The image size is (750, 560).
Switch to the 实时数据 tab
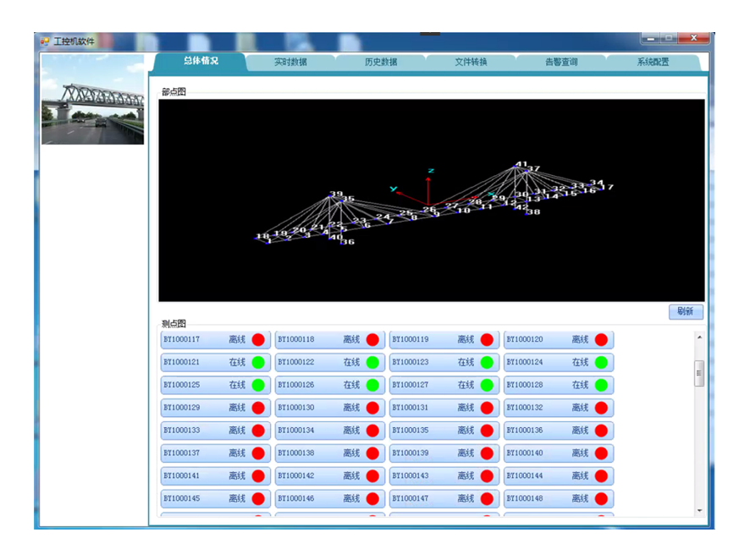tap(290, 62)
